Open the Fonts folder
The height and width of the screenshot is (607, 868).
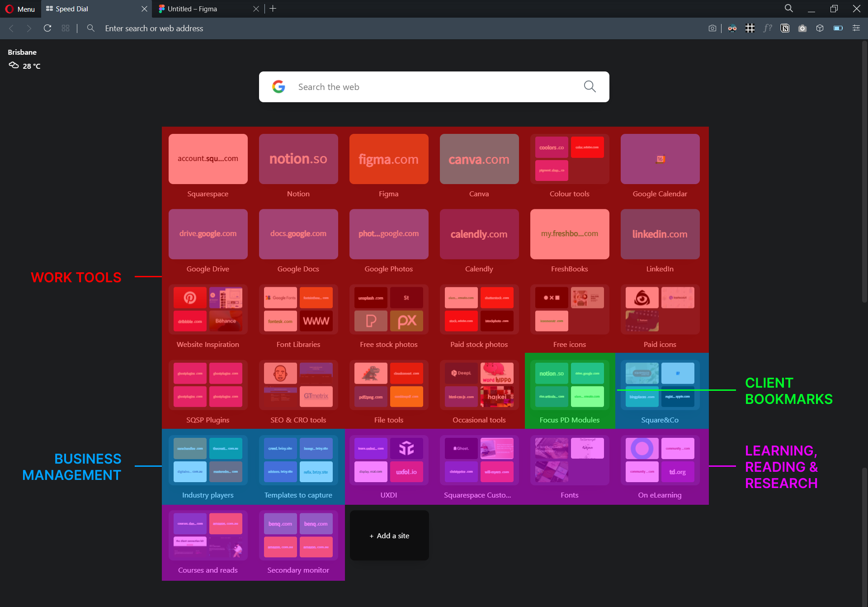click(570, 460)
